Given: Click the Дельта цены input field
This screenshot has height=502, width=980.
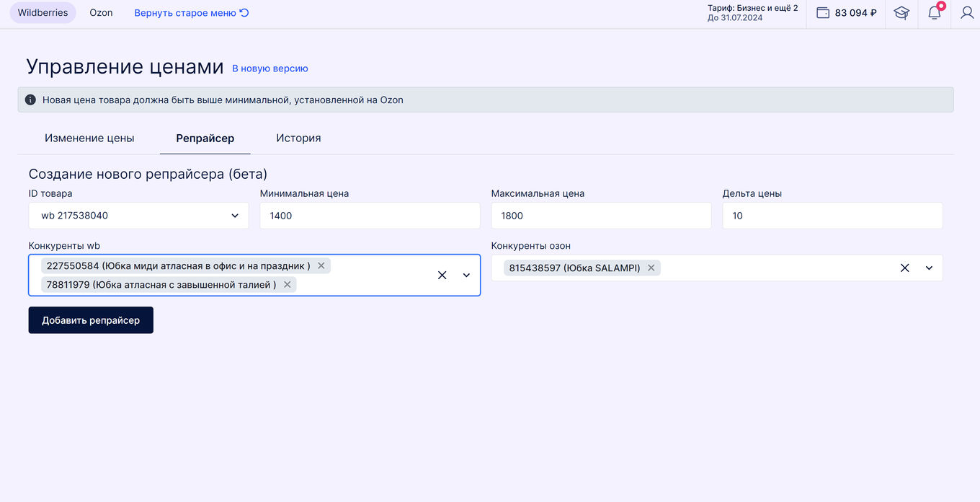Looking at the screenshot, I should (x=832, y=216).
